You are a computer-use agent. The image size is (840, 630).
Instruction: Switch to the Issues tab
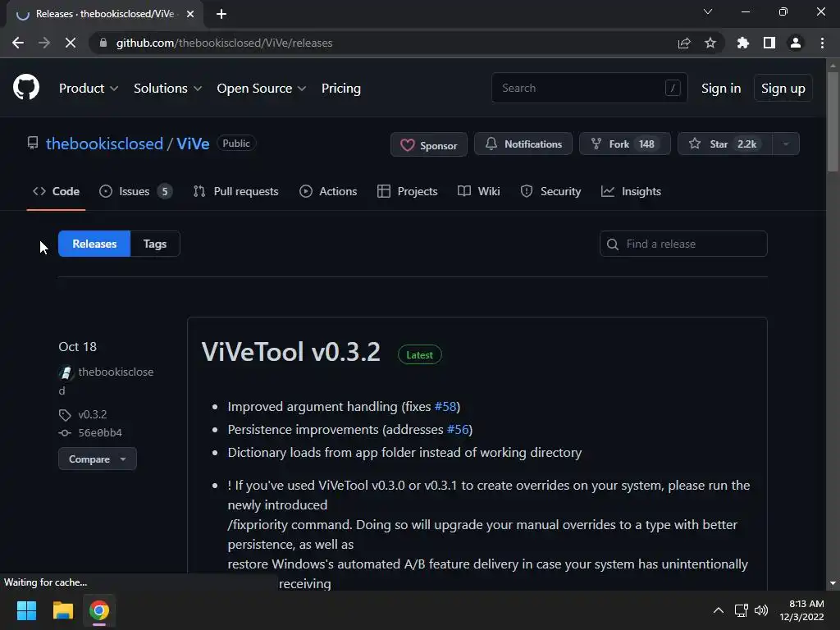[135, 191]
